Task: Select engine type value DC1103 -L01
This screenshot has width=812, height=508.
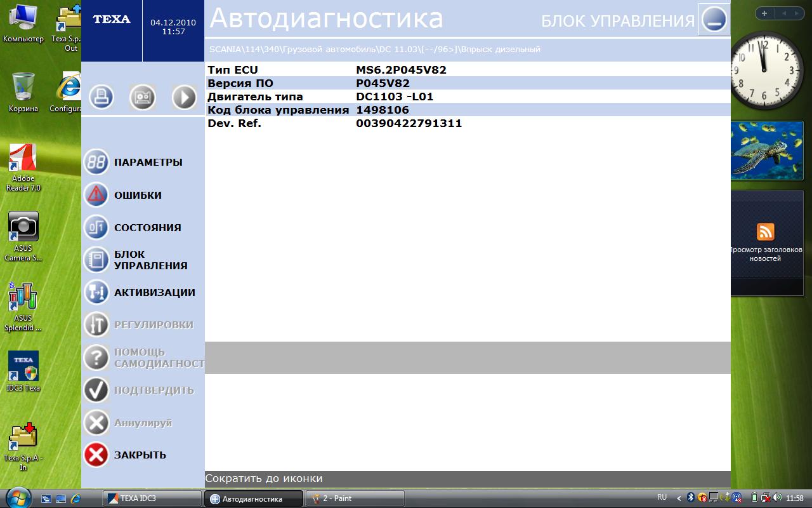Action: tap(395, 97)
